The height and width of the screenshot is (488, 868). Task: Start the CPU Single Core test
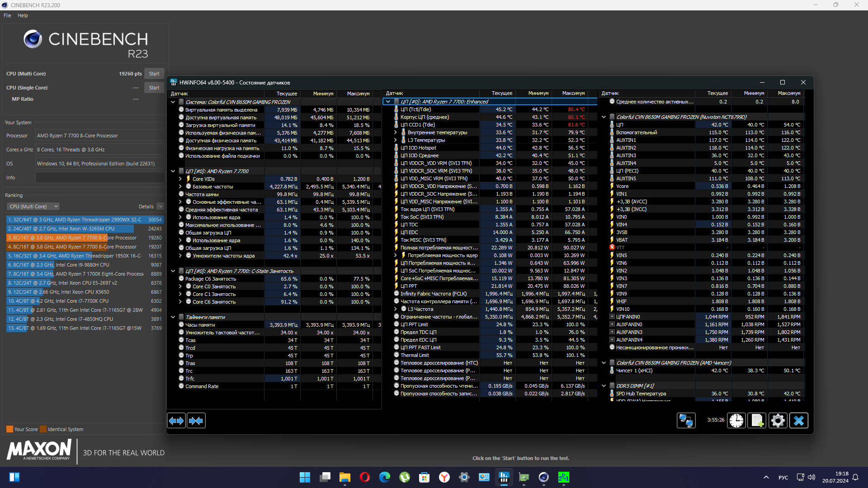[154, 88]
